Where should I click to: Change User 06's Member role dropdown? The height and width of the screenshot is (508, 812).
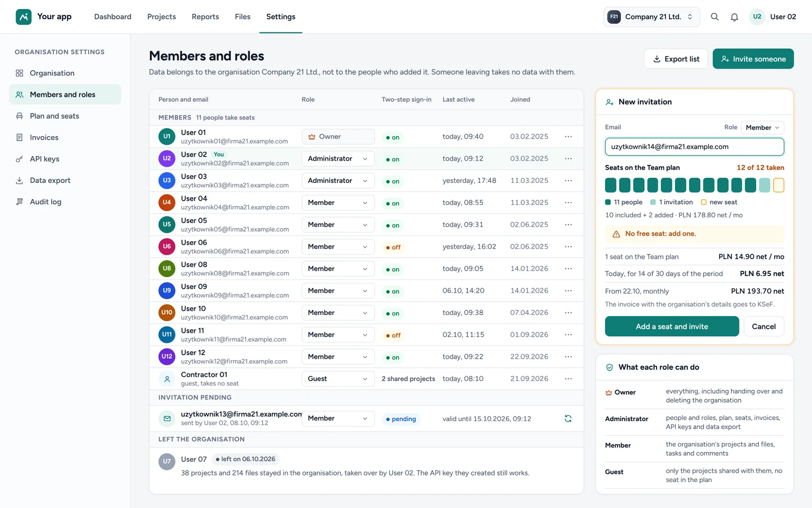(338, 246)
